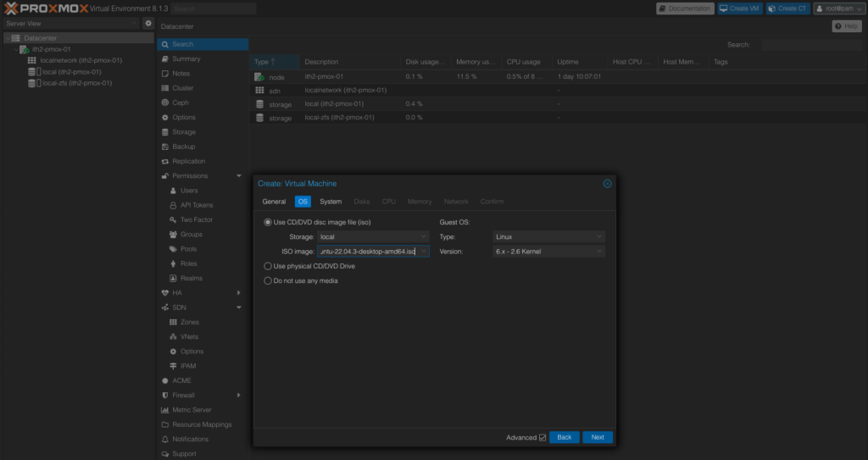Select node ith2-pmox-01 in tree

click(51, 49)
